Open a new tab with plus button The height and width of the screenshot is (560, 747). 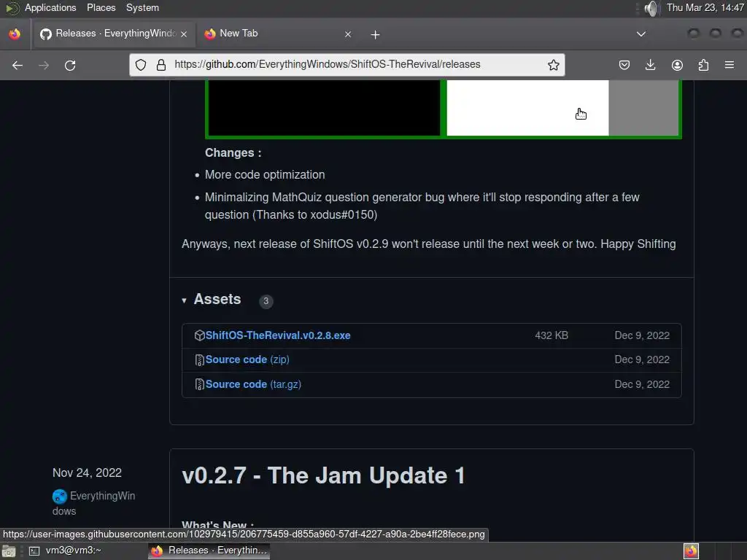click(376, 34)
